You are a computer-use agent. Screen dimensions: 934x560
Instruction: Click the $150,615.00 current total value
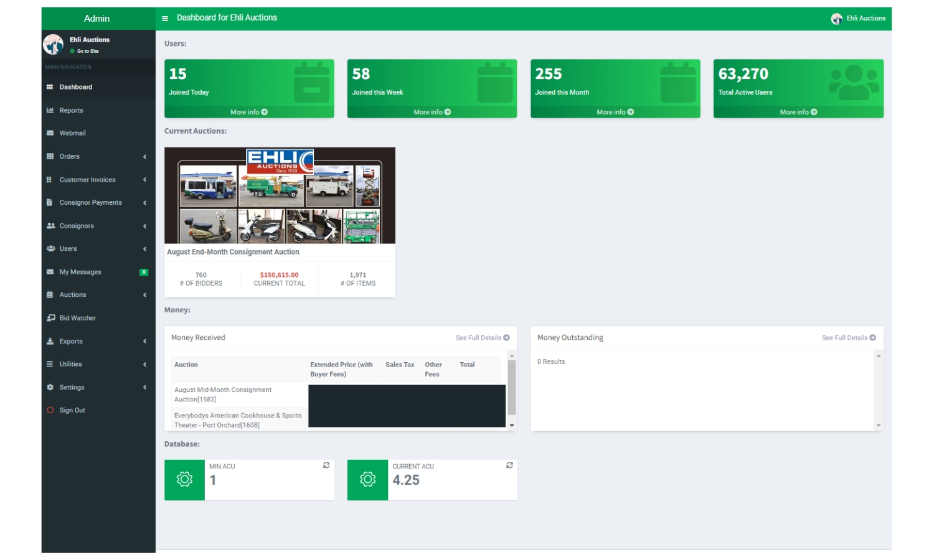280,275
